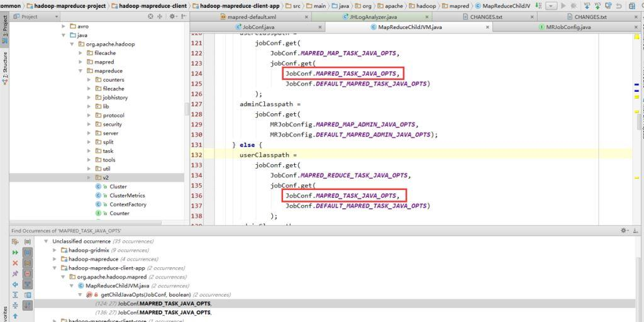
Task: Click Show history compare icon in toolbar
Action: point(609,6)
